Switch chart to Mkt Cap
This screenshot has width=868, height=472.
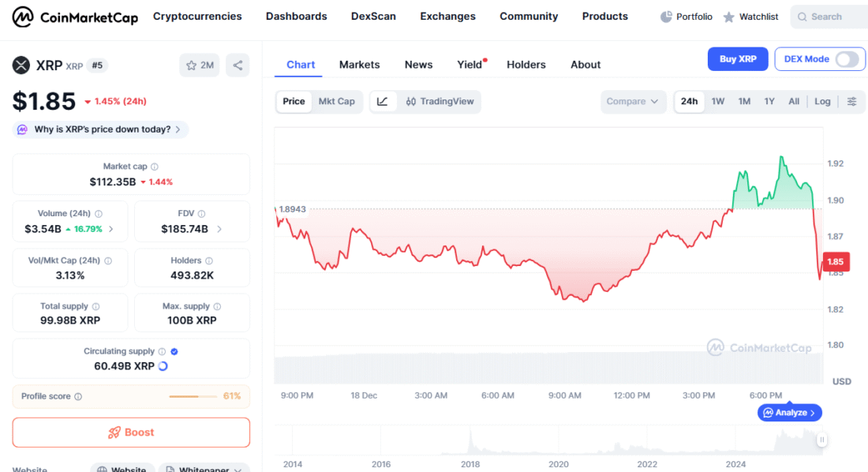point(337,101)
